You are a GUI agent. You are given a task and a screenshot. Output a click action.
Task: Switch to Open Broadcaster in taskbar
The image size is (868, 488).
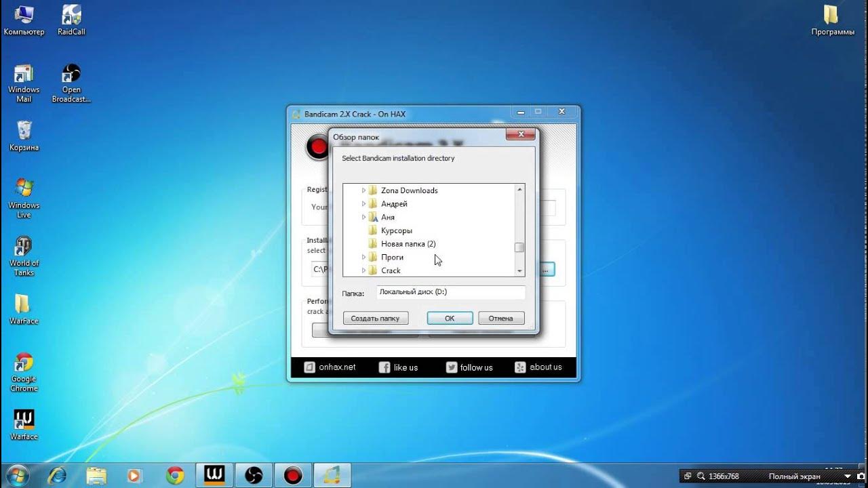click(254, 476)
